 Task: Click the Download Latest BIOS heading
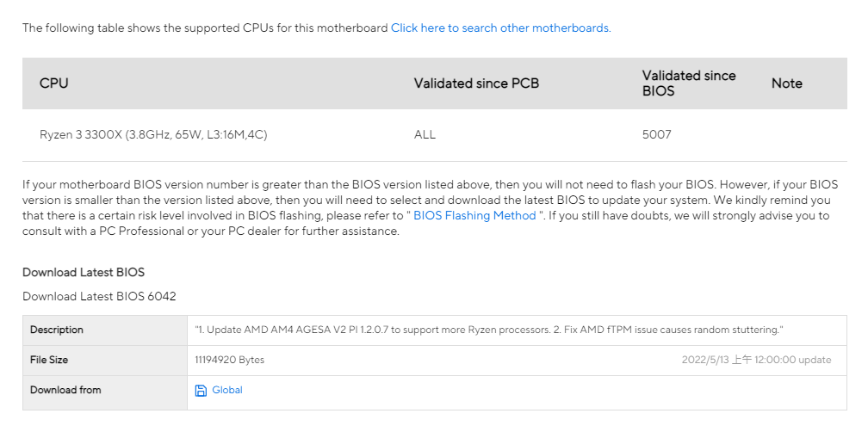click(84, 272)
